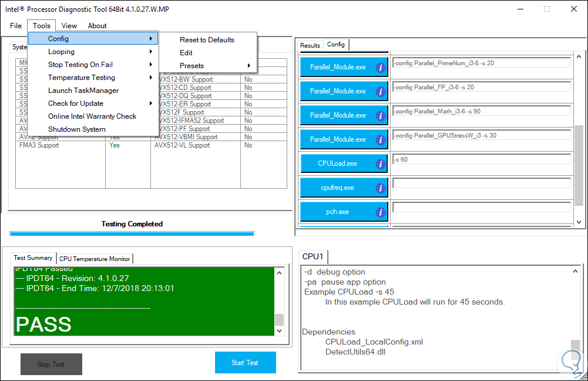Open the View menu
The height and width of the screenshot is (381, 588).
click(69, 25)
